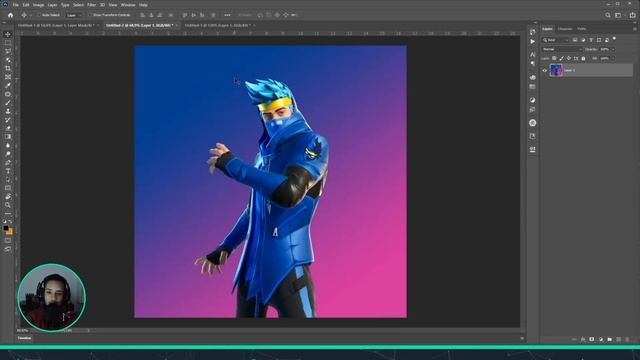The image size is (640, 360).
Task: Open the Filter menu
Action: pyautogui.click(x=91, y=5)
